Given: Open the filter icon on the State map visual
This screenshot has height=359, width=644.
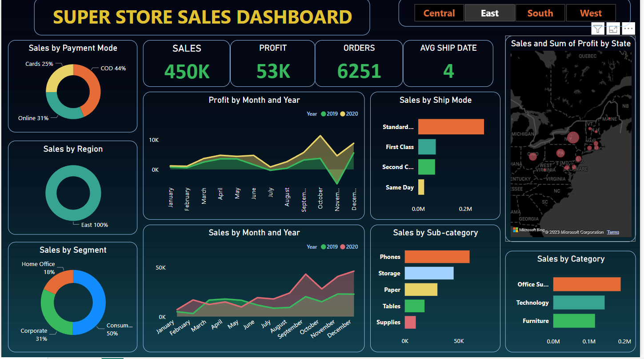Looking at the screenshot, I should [598, 28].
